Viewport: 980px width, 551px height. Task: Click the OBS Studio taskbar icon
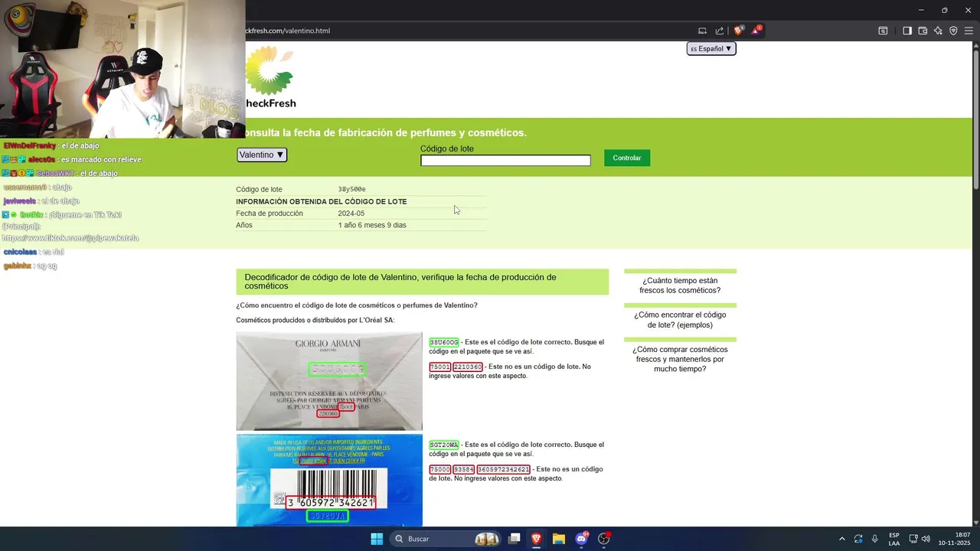(604, 539)
